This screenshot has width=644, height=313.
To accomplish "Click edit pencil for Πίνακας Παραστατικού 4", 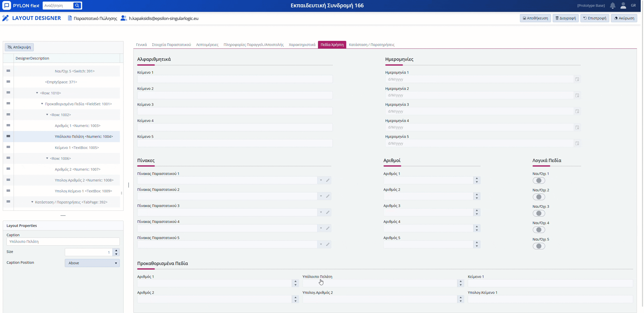I will pyautogui.click(x=328, y=228).
